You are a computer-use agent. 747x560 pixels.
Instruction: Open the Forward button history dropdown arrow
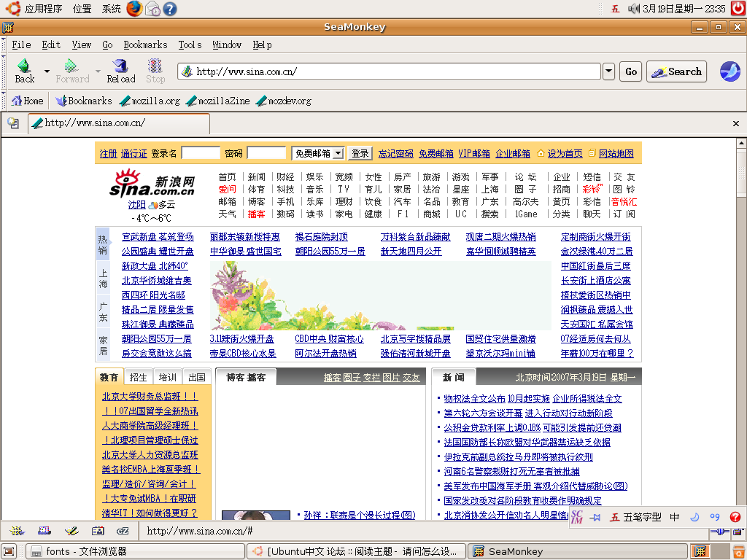pyautogui.click(x=98, y=71)
